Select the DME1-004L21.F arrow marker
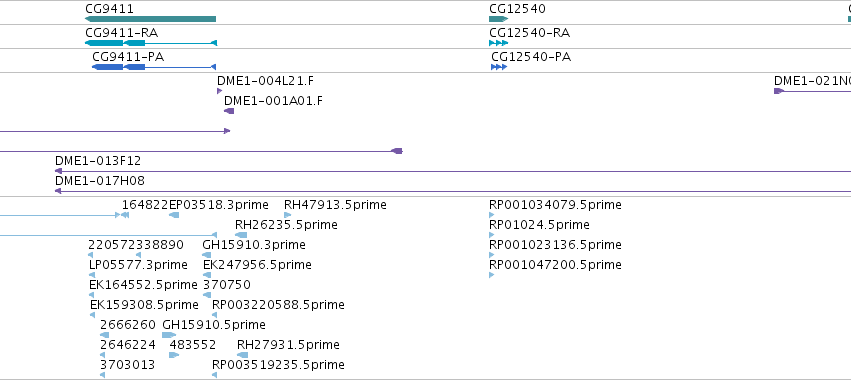The image size is (851, 380). point(219,91)
